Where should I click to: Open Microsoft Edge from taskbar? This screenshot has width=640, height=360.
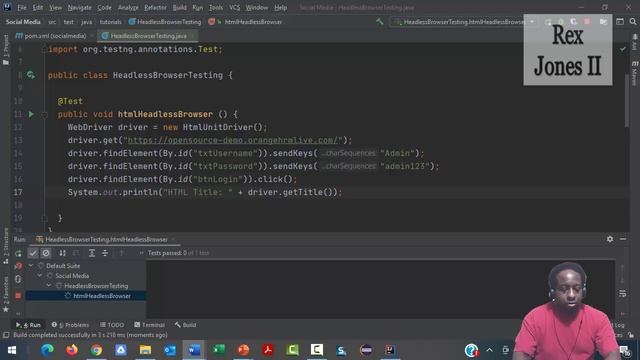point(47,350)
